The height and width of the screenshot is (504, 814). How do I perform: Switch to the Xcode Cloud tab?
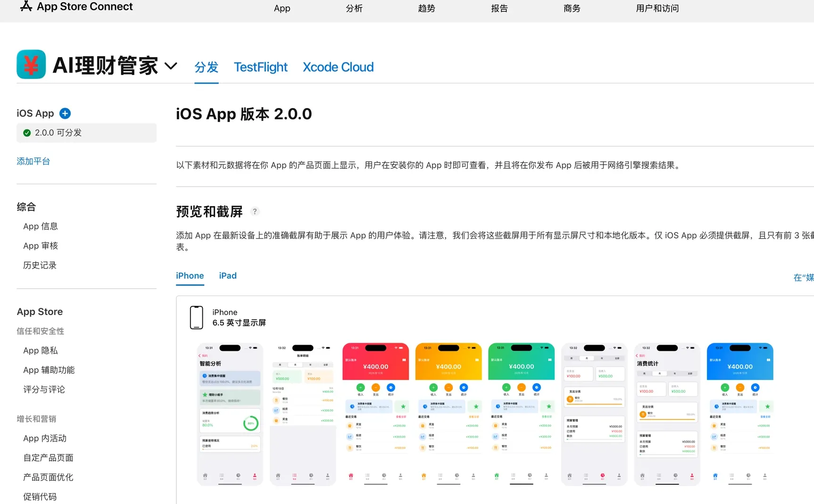coord(338,67)
